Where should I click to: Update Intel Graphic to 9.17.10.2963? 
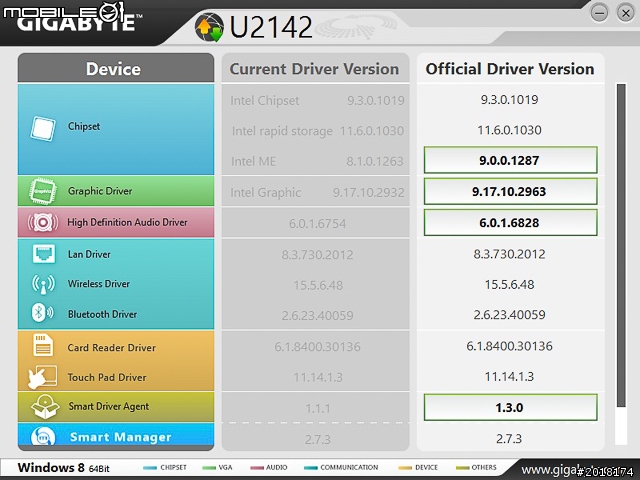510,191
